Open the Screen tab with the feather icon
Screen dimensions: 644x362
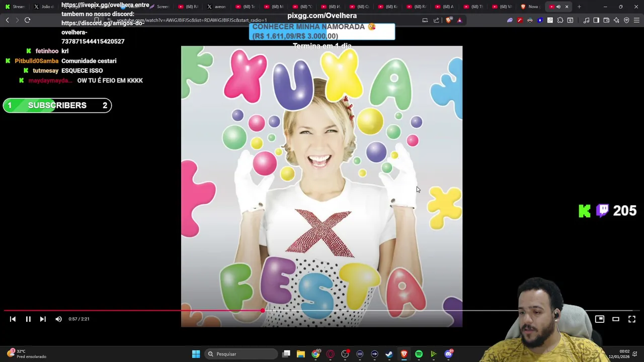(x=160, y=7)
